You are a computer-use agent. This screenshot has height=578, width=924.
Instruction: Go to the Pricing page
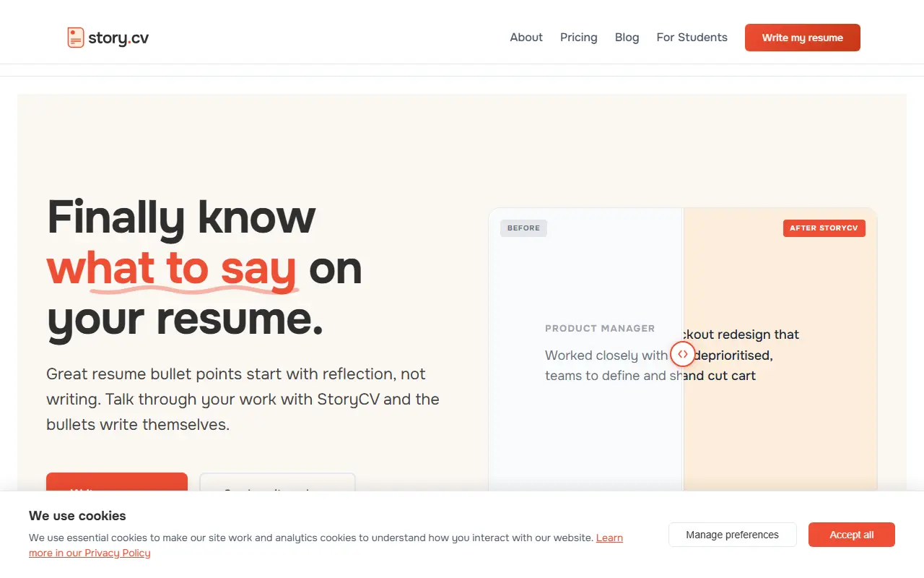point(579,38)
